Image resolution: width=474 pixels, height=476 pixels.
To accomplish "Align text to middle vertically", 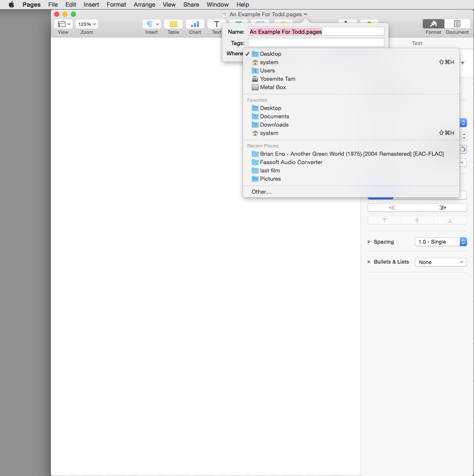I will [417, 220].
